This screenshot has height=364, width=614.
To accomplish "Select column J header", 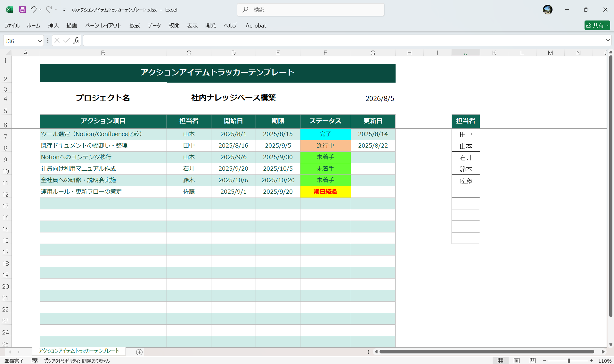I will (466, 53).
